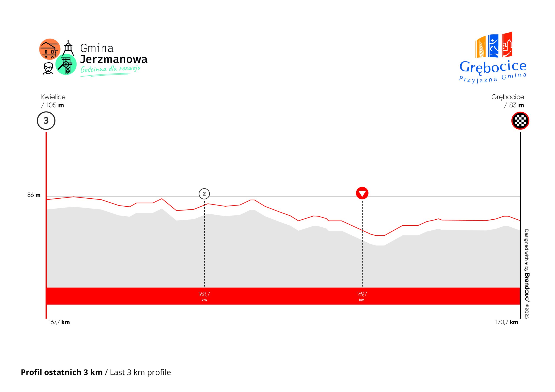Click the 168,7 km distance label
This screenshot has height=392, width=555.
coord(204,296)
